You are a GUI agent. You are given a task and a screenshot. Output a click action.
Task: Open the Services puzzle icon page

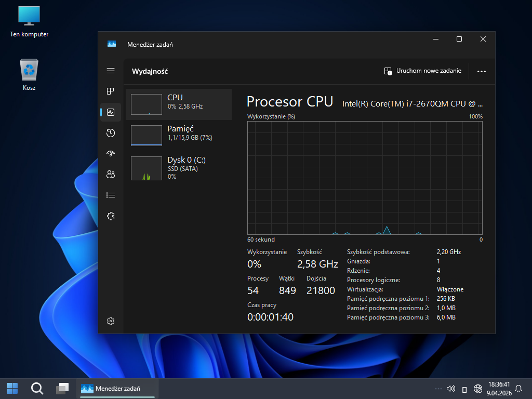point(110,216)
